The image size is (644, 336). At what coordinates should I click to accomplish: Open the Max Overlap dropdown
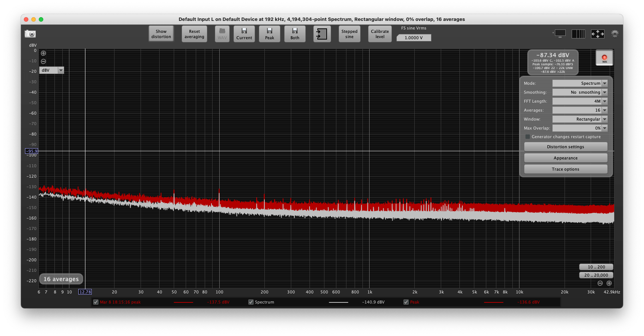(x=580, y=128)
